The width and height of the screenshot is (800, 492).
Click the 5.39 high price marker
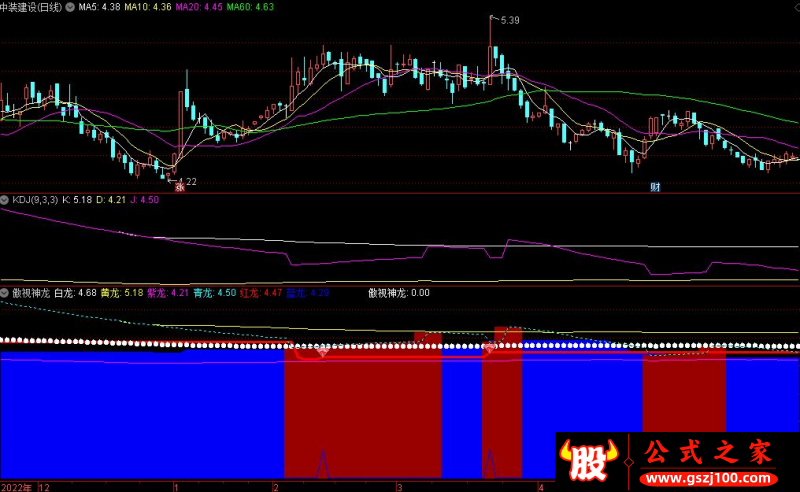[x=509, y=20]
